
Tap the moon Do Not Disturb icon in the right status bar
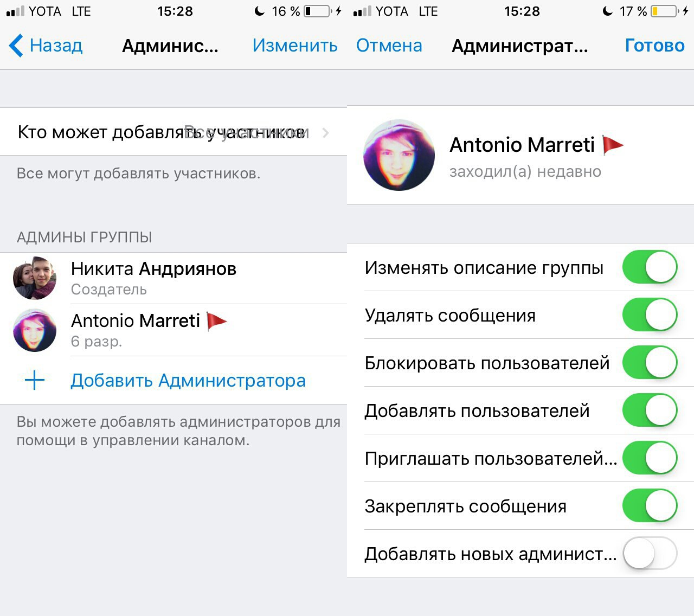[x=607, y=11]
